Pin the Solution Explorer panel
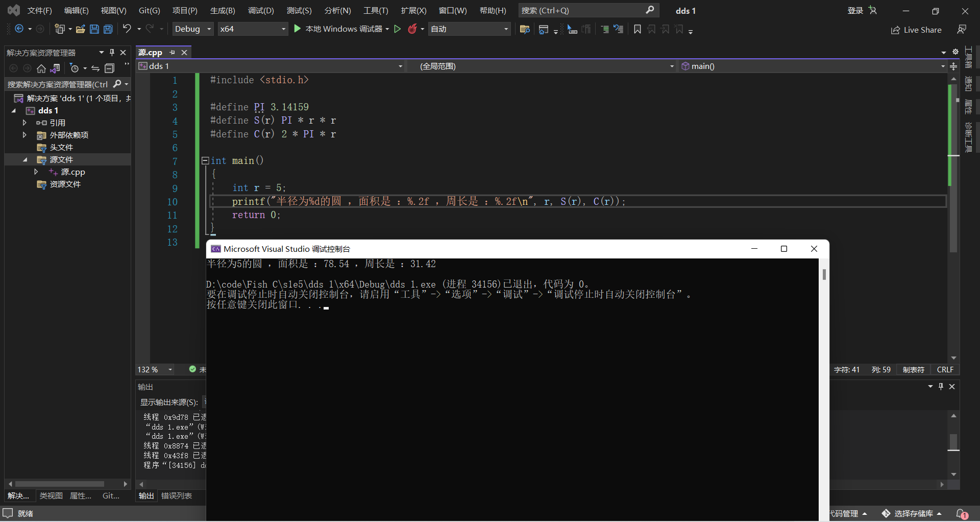This screenshot has height=522, width=980. coord(112,53)
